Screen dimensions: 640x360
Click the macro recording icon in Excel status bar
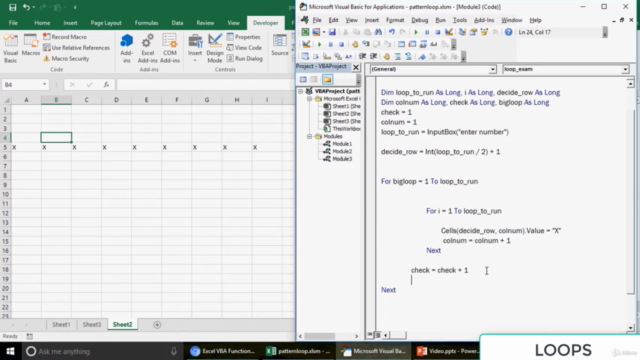click(x=29, y=336)
